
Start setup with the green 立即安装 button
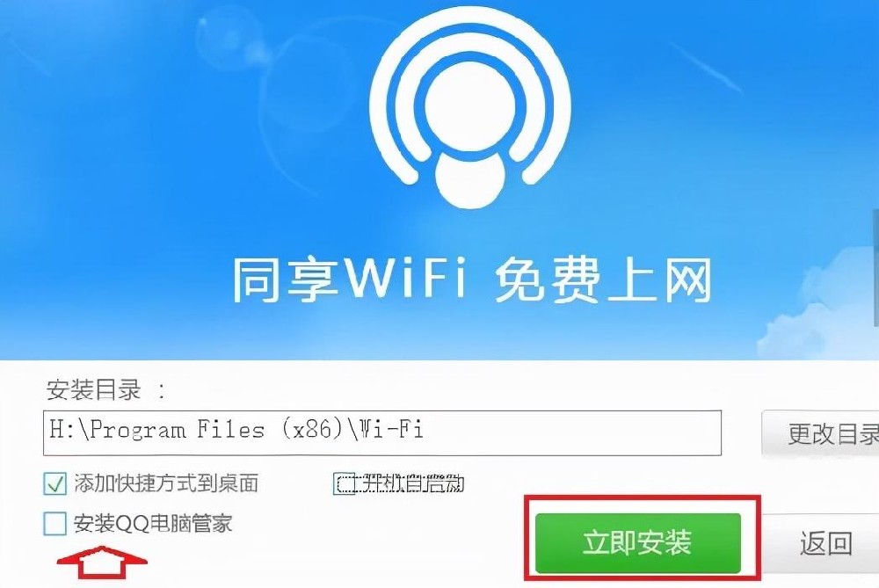(x=638, y=542)
